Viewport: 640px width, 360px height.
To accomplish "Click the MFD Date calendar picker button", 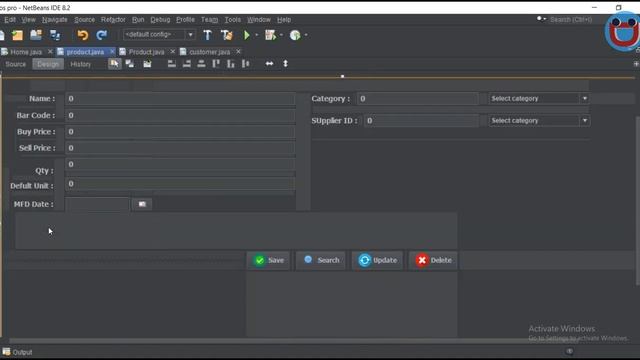I will pos(142,204).
